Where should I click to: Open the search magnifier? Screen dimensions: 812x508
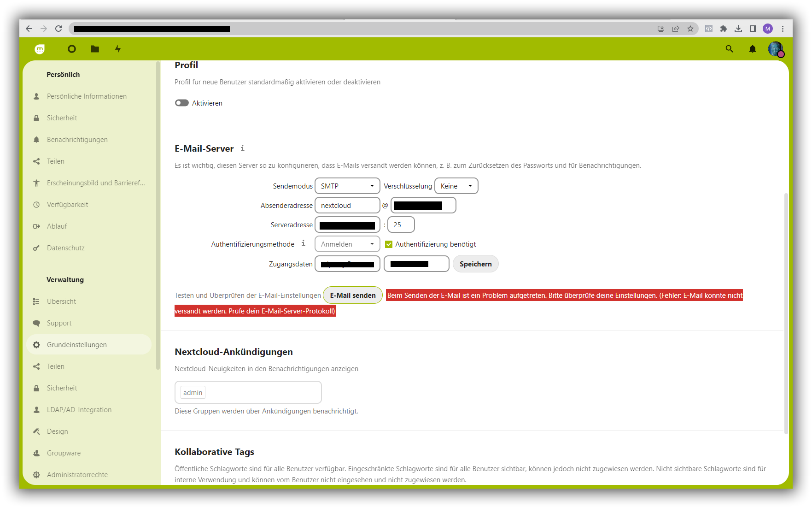coord(729,49)
